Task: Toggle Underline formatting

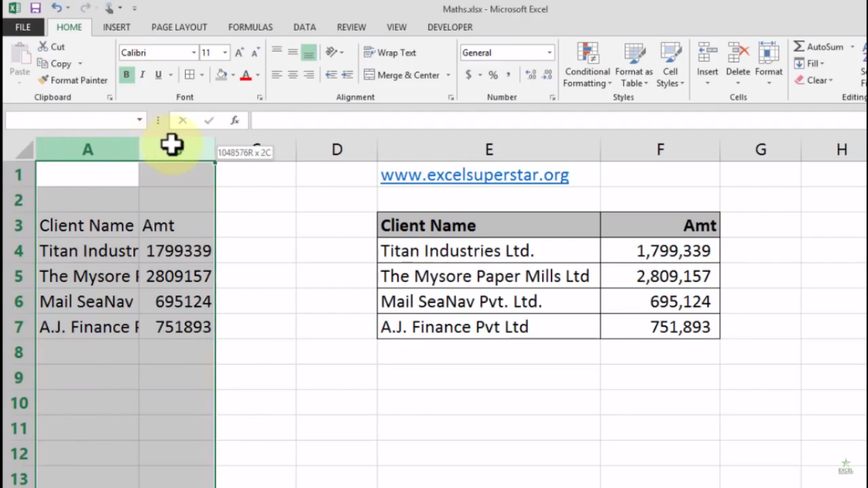Action: (x=158, y=75)
